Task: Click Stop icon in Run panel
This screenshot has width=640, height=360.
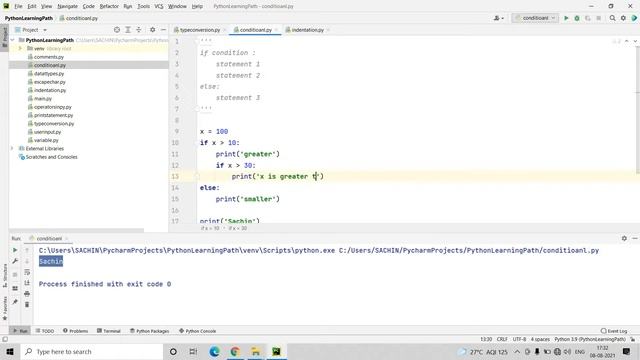Action: [x=15, y=274]
